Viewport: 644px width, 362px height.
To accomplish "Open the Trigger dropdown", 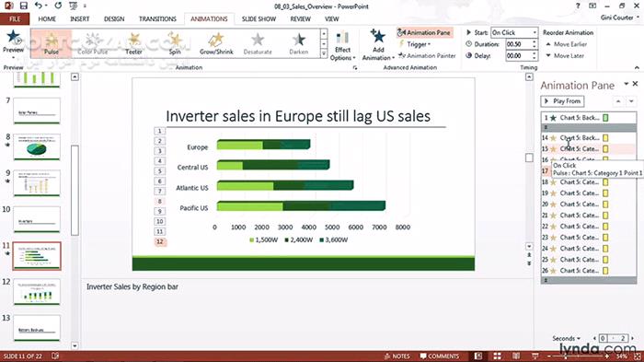I will click(x=415, y=44).
